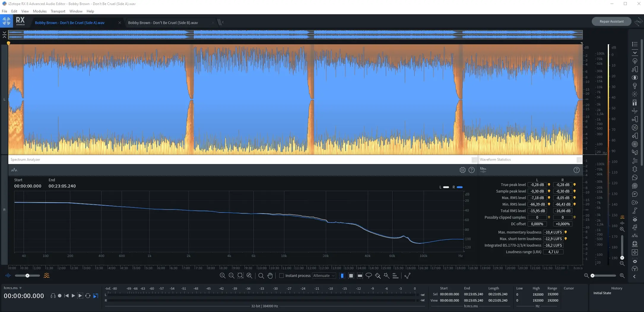Collapse the overview waveform panel
Screen dimensions: 644x312
[4, 35]
